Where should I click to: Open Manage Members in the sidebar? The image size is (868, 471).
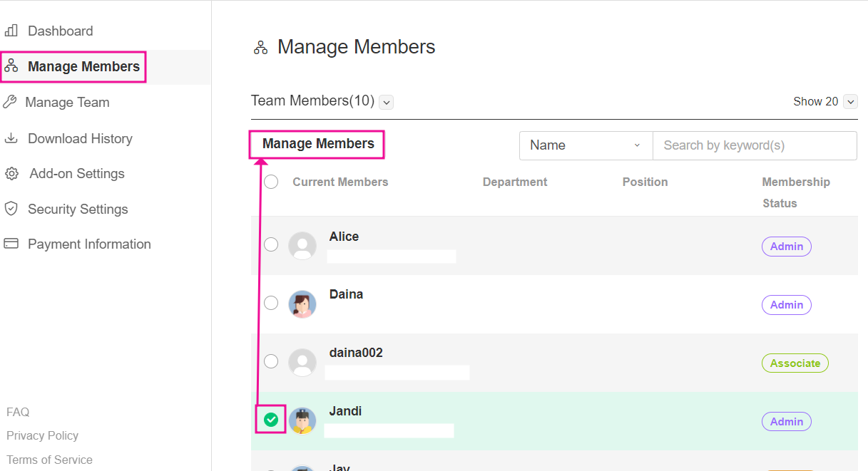coord(83,67)
